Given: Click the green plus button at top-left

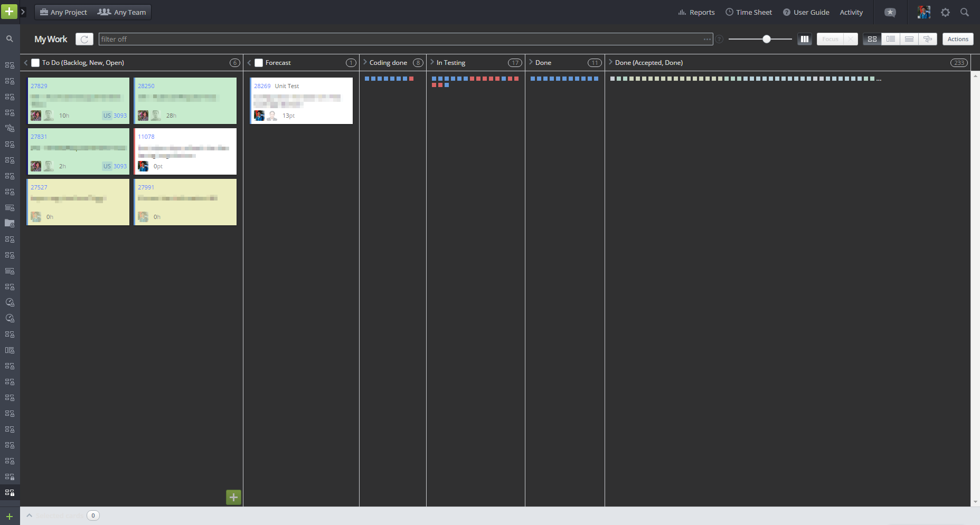Looking at the screenshot, I should [x=9, y=12].
